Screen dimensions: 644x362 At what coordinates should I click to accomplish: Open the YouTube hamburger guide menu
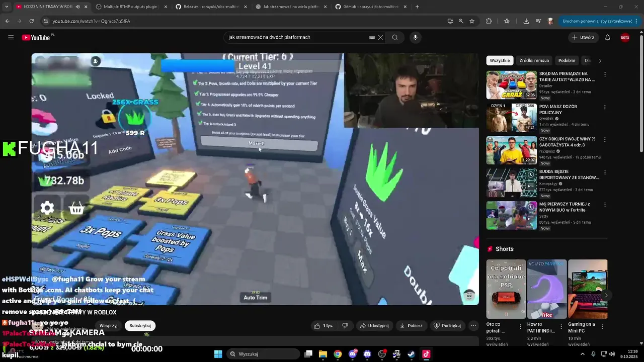pos(11,37)
